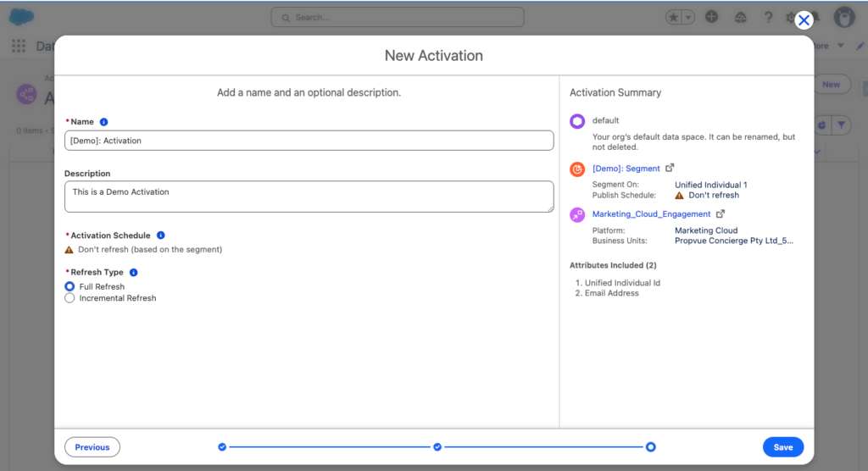Click the default data space icon
This screenshot has width=868, height=471.
click(x=577, y=121)
